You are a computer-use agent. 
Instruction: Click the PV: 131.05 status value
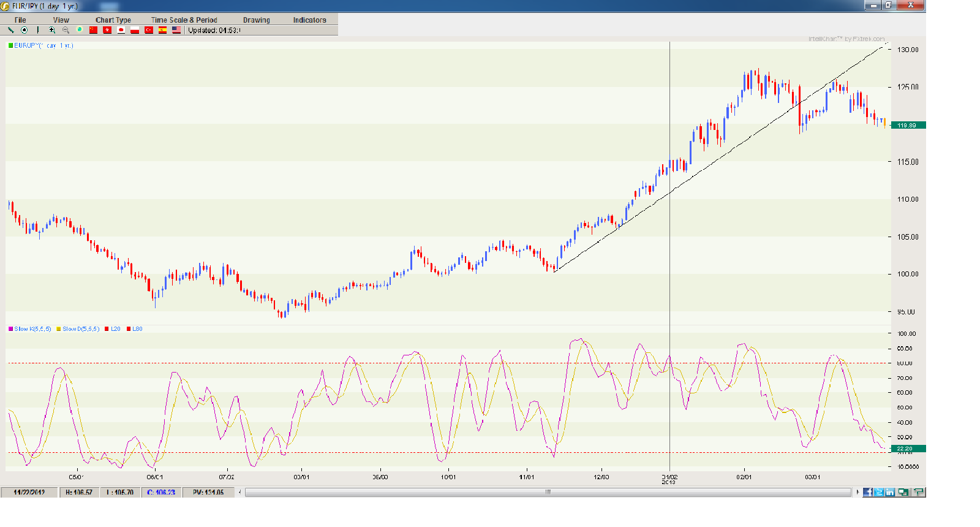(208, 492)
